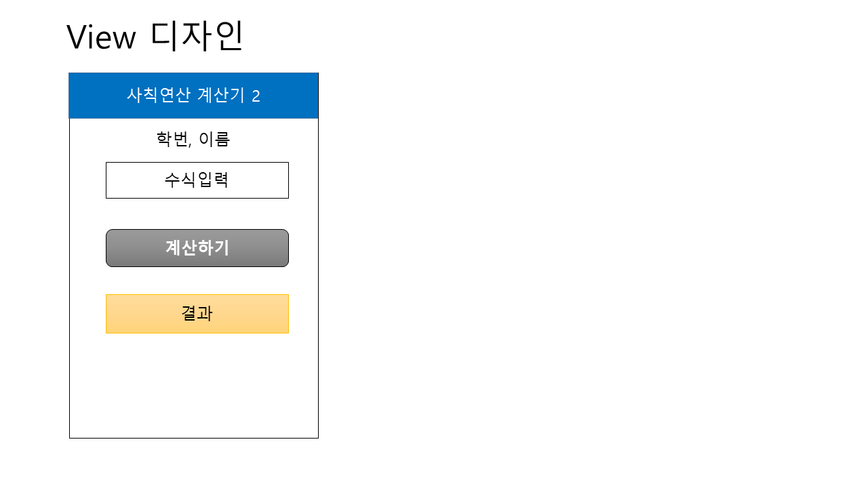The height and width of the screenshot is (488, 868).
Task: Click the blue header right of its title text
Action: coord(292,96)
